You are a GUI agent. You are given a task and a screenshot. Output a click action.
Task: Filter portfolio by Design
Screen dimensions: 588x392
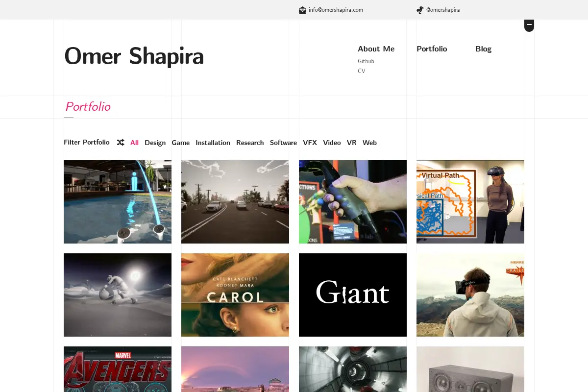click(155, 143)
